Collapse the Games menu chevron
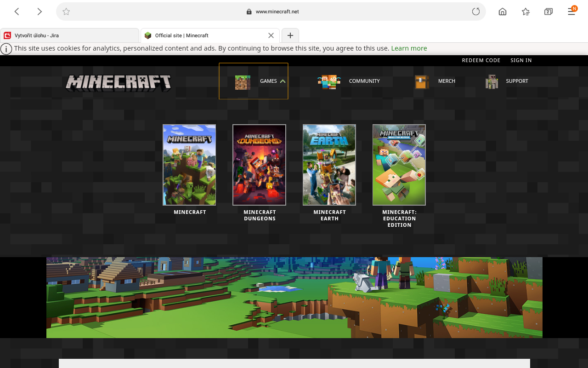 coord(283,81)
